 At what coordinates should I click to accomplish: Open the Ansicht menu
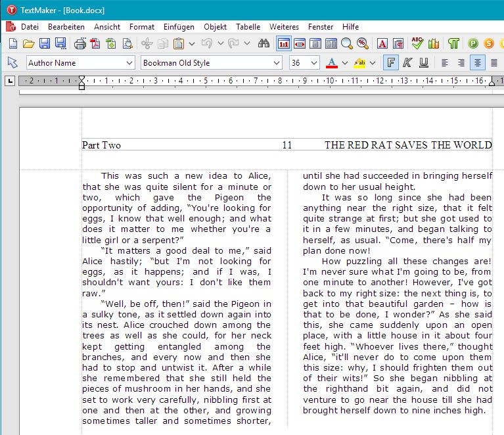click(x=107, y=27)
